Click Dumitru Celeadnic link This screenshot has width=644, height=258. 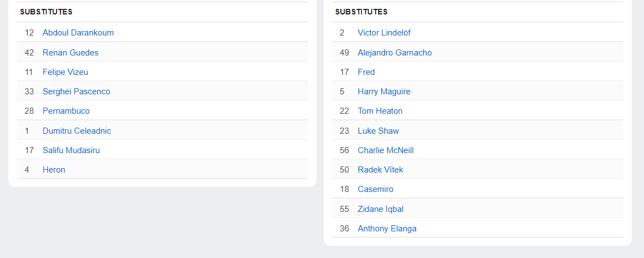(x=77, y=131)
